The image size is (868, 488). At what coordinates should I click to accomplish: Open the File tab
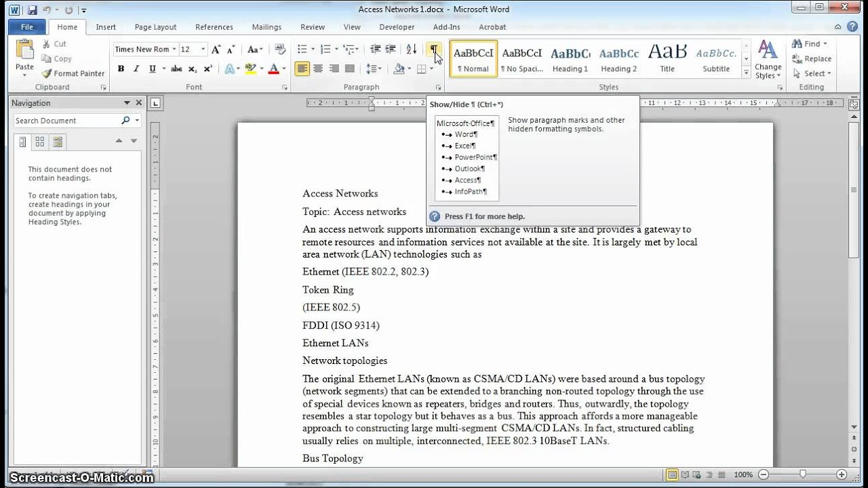pos(27,27)
